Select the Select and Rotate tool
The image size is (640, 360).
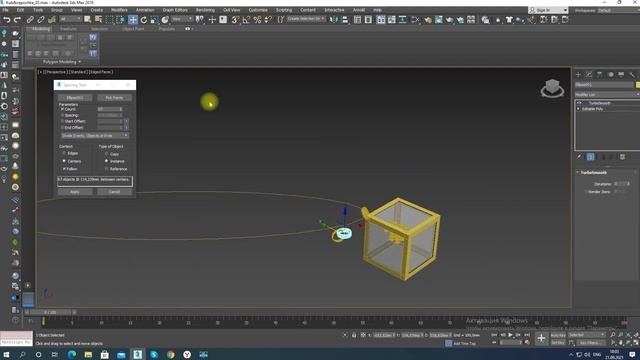coord(144,20)
